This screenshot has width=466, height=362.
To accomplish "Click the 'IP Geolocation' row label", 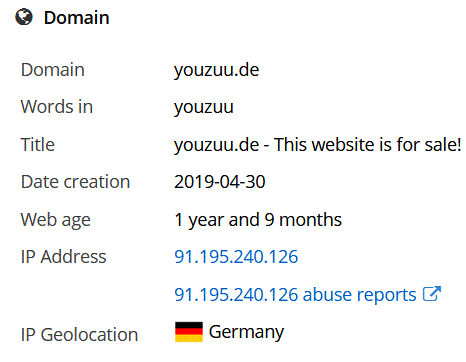I will [x=79, y=335].
